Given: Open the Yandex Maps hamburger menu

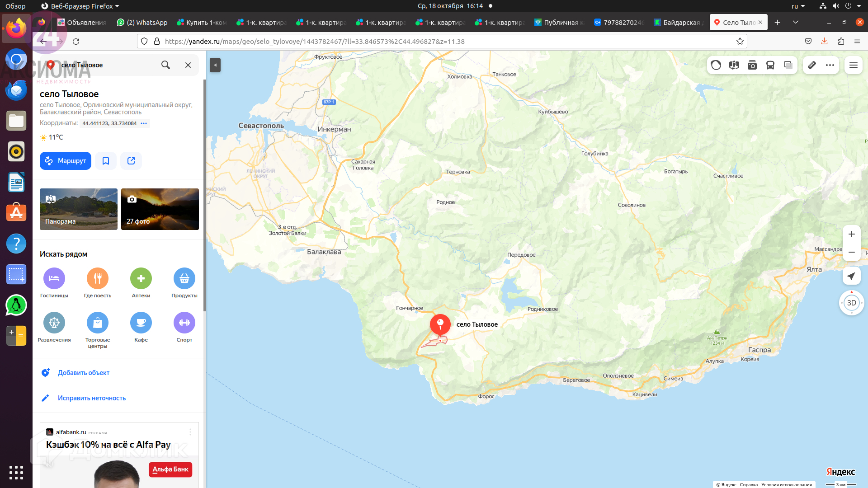Looking at the screenshot, I should (x=854, y=65).
